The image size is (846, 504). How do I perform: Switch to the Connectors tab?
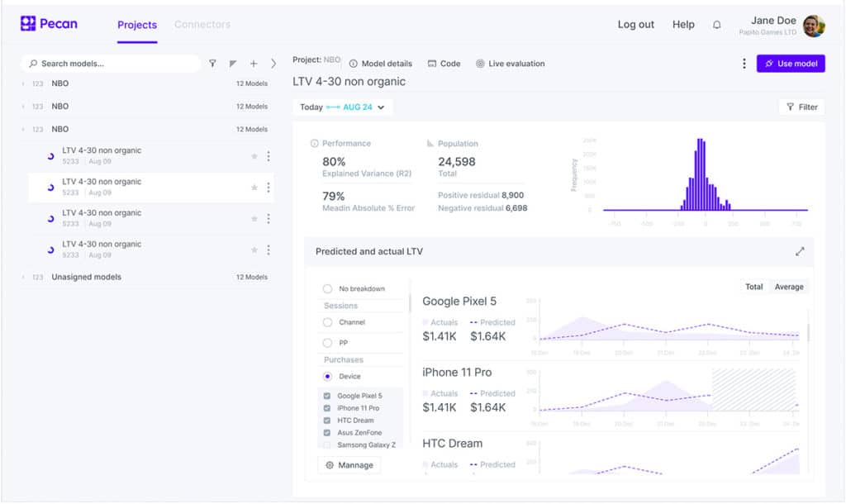202,24
